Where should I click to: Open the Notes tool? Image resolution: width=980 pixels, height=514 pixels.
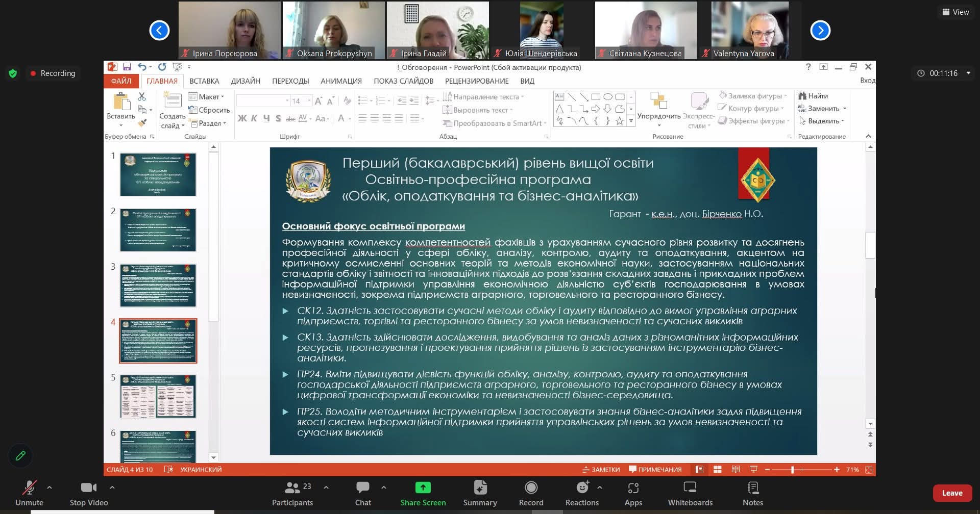(752, 493)
